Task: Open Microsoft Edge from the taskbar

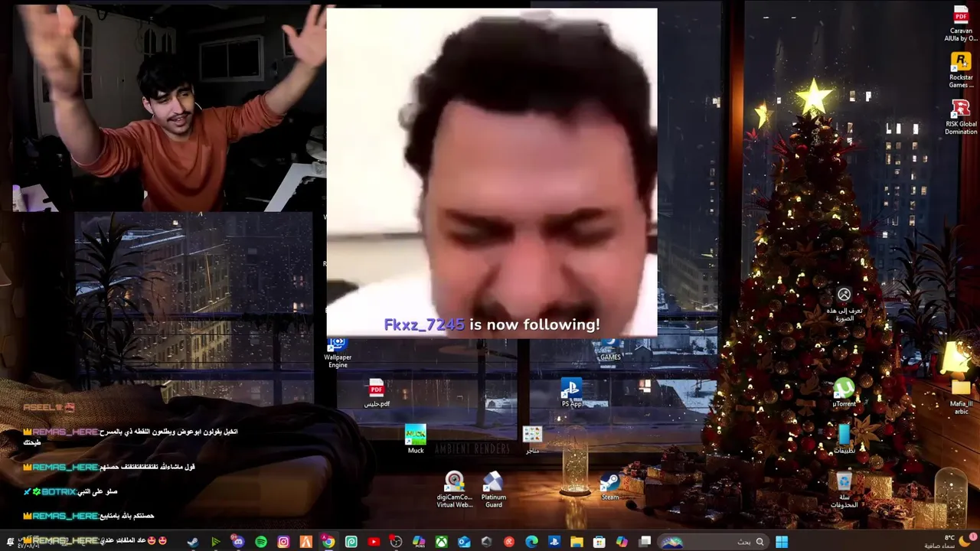Action: tap(532, 542)
